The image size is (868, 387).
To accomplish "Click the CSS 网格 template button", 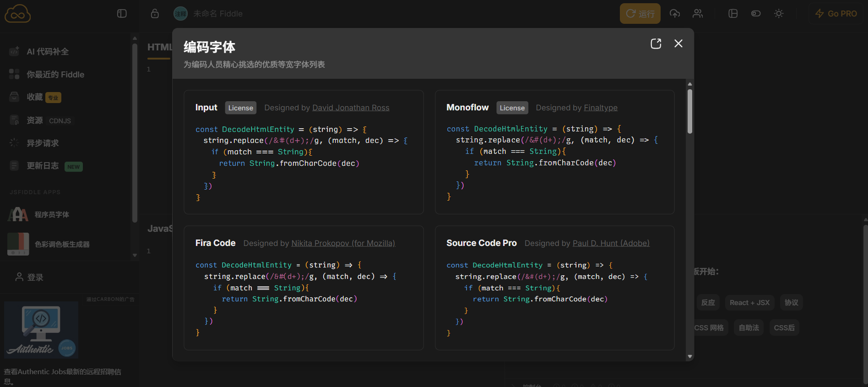I will (x=709, y=328).
